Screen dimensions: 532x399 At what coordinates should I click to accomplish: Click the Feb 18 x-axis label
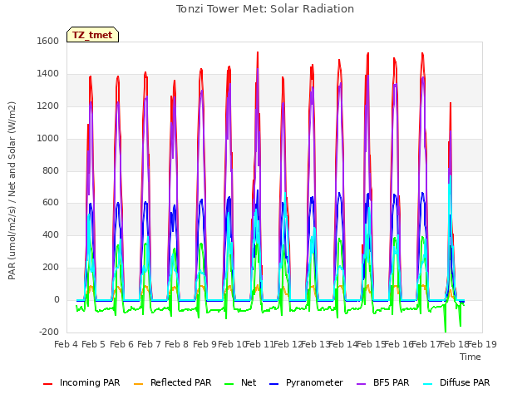pyautogui.click(x=455, y=344)
